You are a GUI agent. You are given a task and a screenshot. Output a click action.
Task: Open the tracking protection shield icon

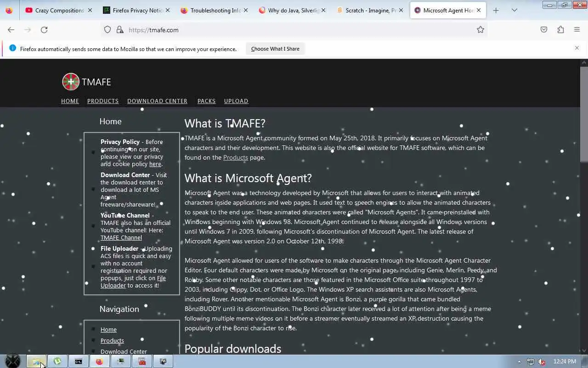107,30
